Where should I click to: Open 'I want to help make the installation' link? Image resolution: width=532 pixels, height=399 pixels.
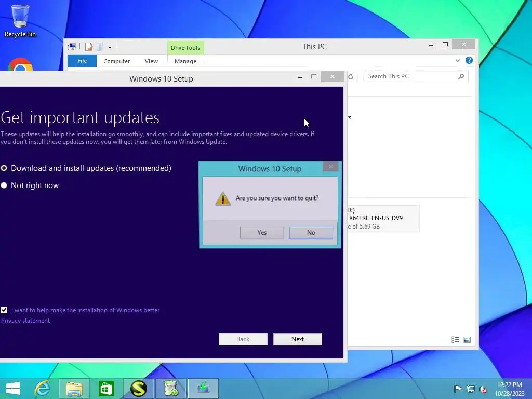85,310
